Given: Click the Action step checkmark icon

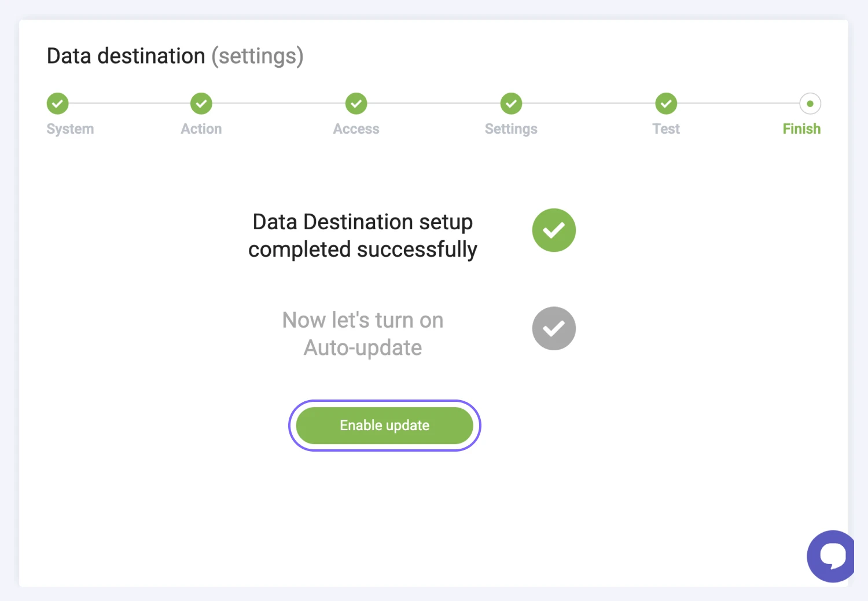Looking at the screenshot, I should point(201,104).
